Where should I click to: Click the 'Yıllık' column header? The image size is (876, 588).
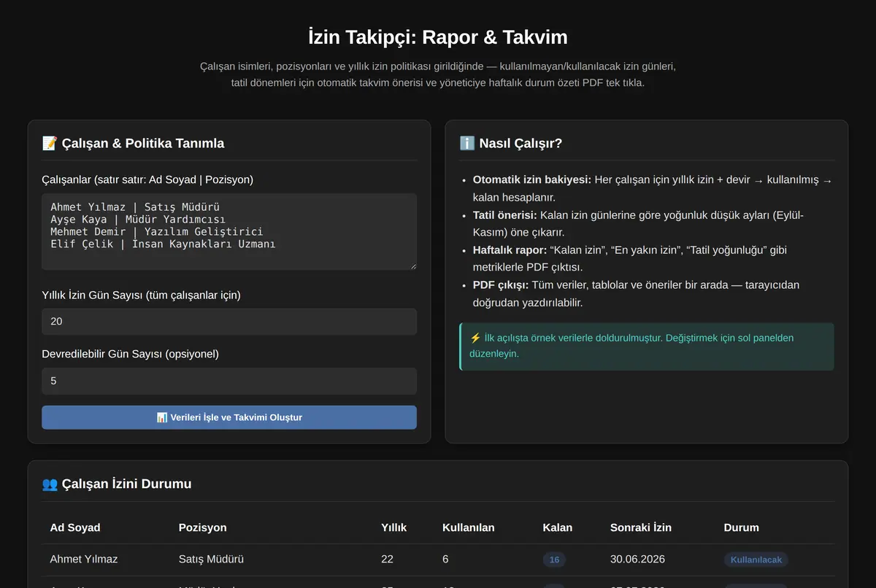tap(393, 527)
